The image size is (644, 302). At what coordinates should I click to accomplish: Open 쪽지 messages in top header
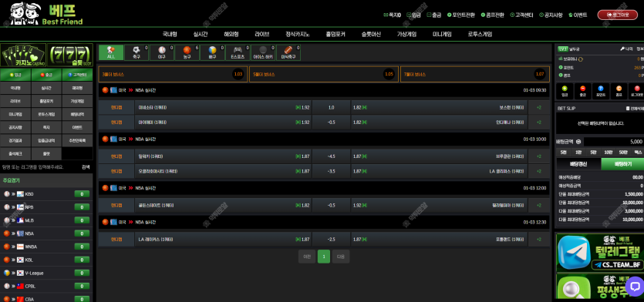pyautogui.click(x=392, y=15)
